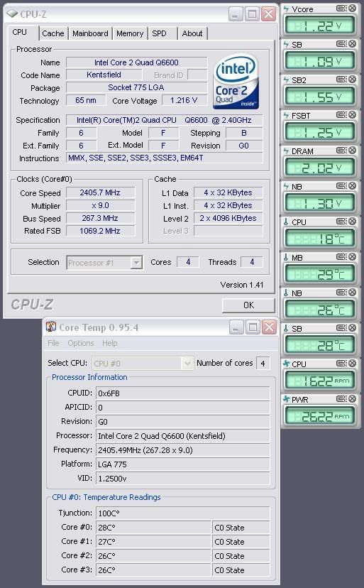Open settings icon on CPU temperature gadget (18°C)

pyautogui.click(x=341, y=222)
